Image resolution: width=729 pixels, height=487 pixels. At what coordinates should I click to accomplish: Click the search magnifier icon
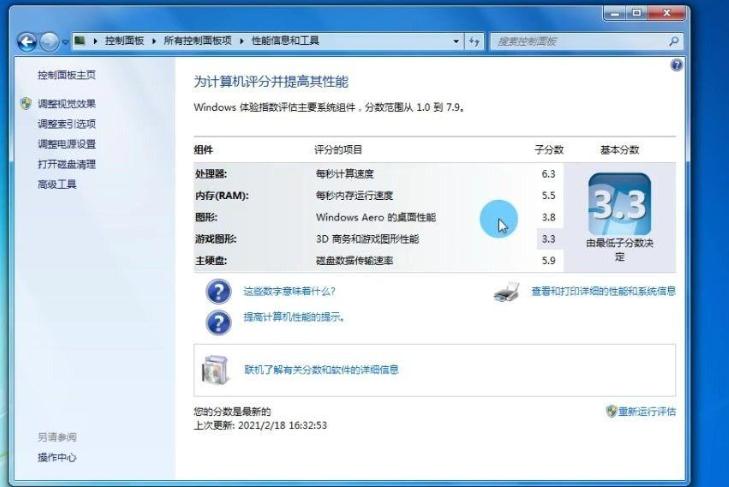tap(674, 41)
